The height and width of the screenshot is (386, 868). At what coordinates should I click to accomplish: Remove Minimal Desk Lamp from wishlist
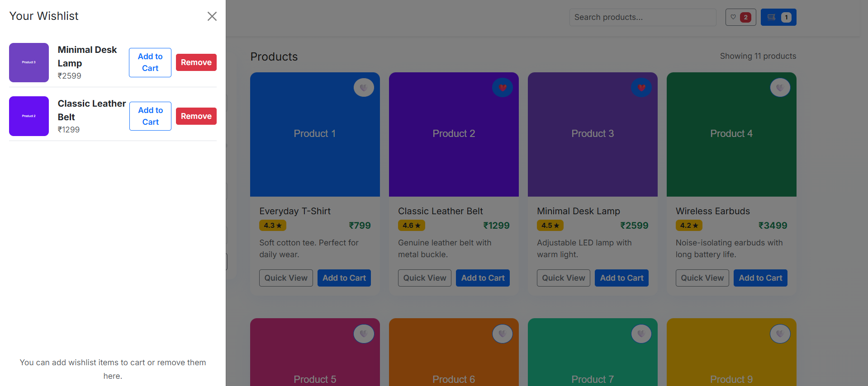pyautogui.click(x=196, y=62)
